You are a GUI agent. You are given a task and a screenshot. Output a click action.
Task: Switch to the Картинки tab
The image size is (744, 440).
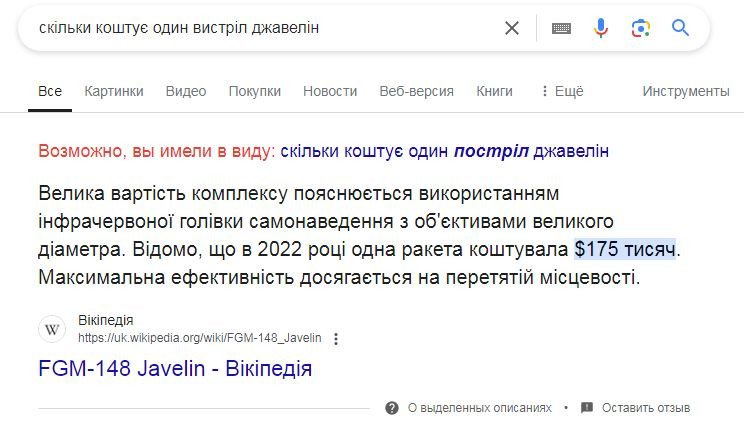(x=114, y=91)
